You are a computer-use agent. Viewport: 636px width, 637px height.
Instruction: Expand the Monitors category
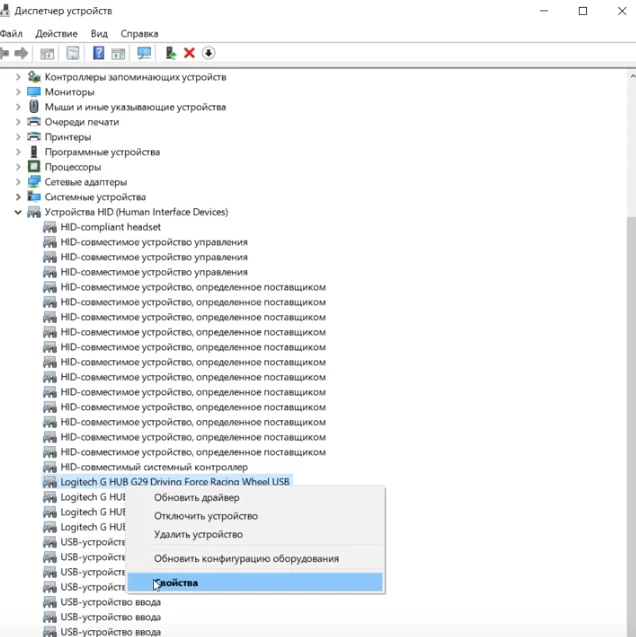(18, 92)
